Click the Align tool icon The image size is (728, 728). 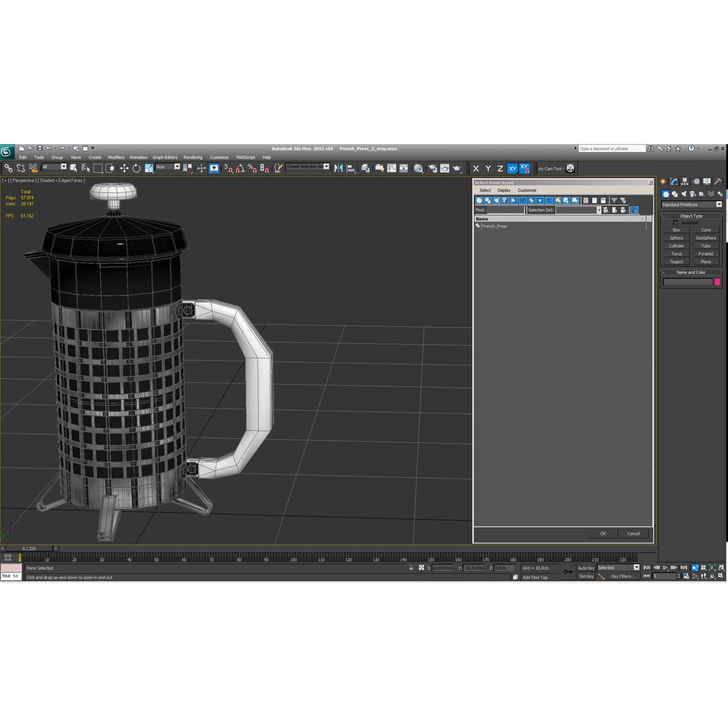pos(351,168)
